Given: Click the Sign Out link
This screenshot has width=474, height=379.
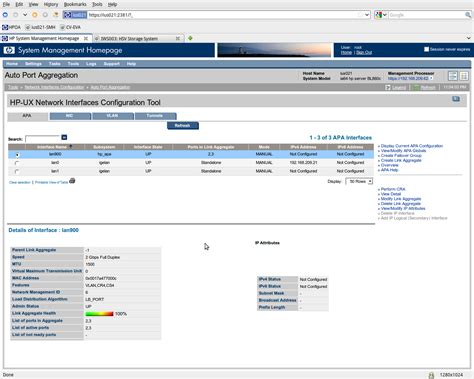Looking at the screenshot, I should tap(364, 52).
